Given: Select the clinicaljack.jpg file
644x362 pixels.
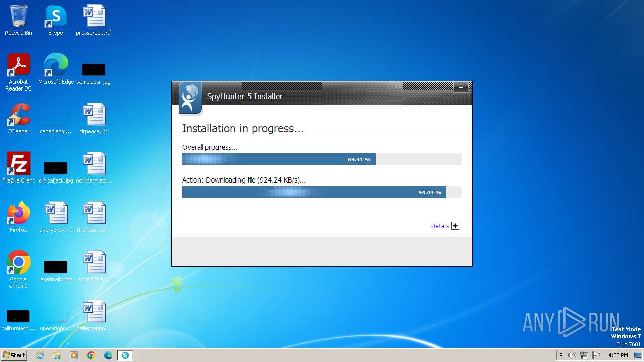Looking at the screenshot, I should point(56,171).
